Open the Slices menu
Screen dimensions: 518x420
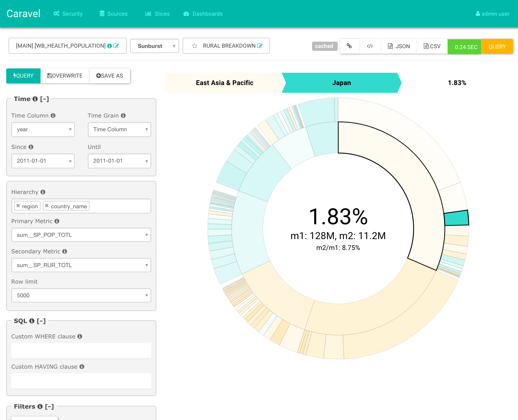coord(157,14)
